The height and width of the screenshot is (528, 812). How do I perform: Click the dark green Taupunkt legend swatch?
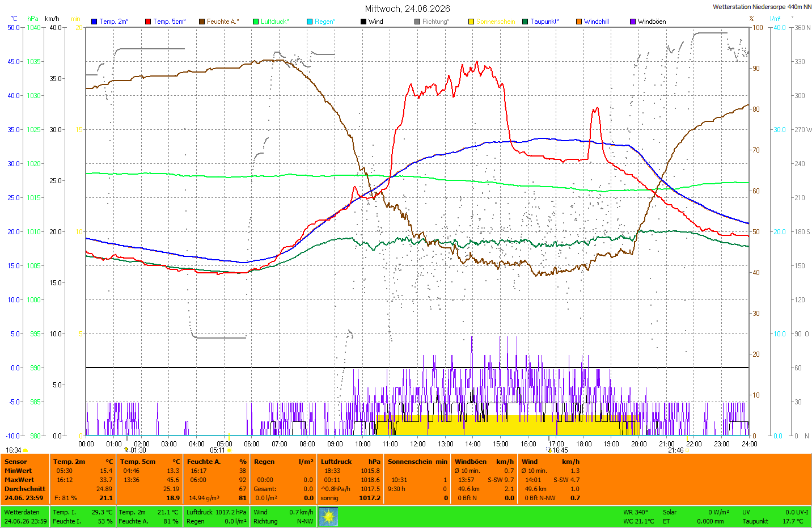coord(525,22)
